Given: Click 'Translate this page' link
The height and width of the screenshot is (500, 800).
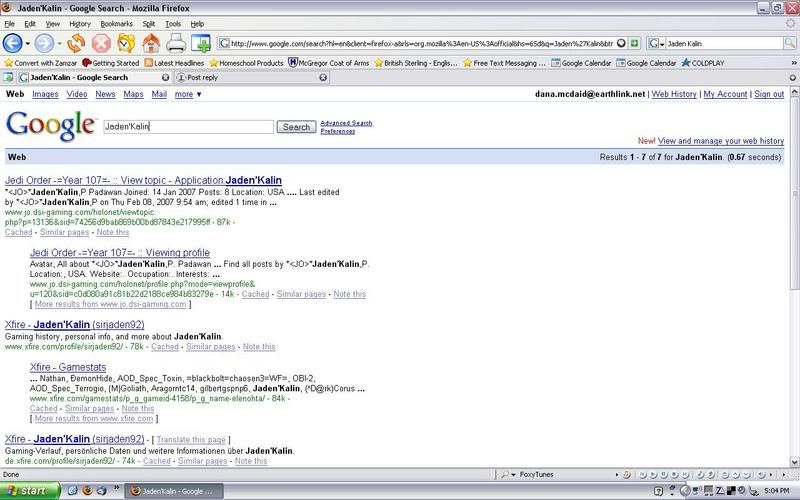Looking at the screenshot, I should pyautogui.click(x=191, y=439).
